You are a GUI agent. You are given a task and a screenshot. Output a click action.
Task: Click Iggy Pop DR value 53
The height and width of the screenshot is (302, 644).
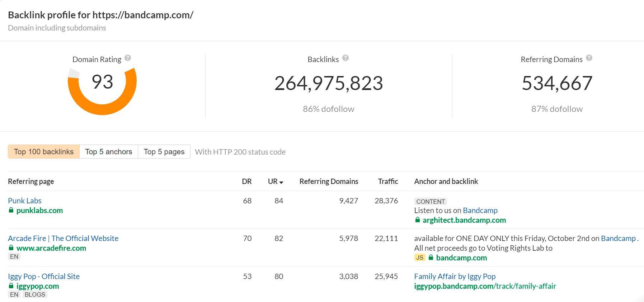pyautogui.click(x=247, y=277)
